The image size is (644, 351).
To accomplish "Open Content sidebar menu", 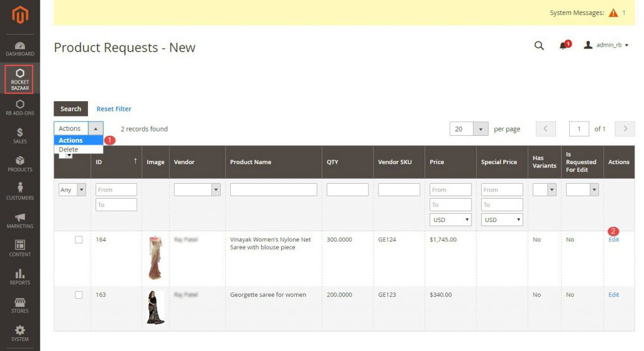I will point(19,248).
